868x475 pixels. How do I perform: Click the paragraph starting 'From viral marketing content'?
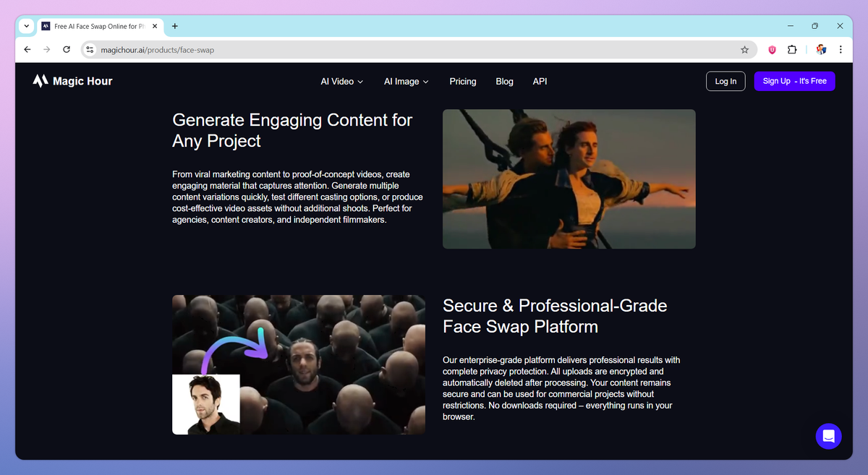pos(298,197)
